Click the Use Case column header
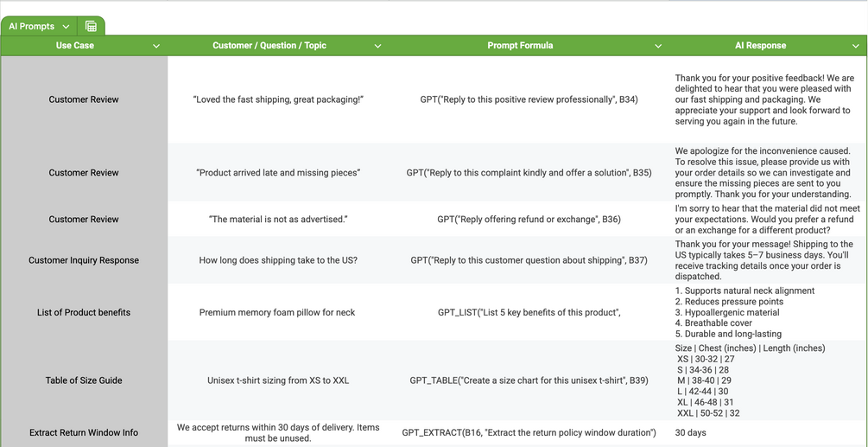This screenshot has width=868, height=447. coord(75,46)
